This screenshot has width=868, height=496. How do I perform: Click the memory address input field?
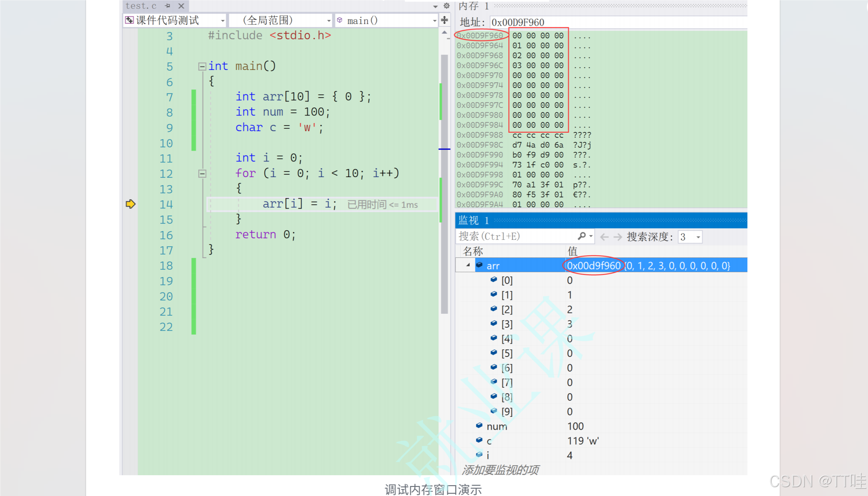(619, 22)
